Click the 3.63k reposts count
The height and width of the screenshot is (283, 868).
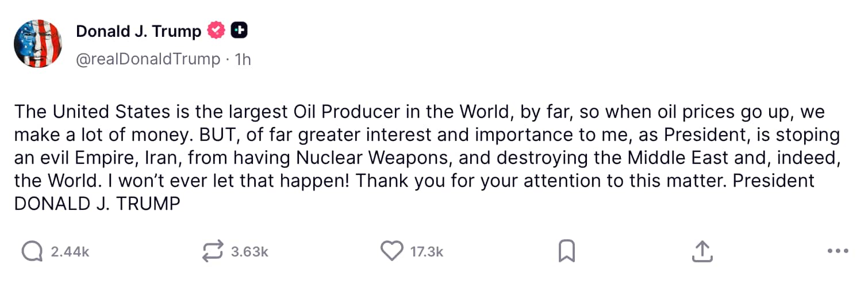pos(249,252)
